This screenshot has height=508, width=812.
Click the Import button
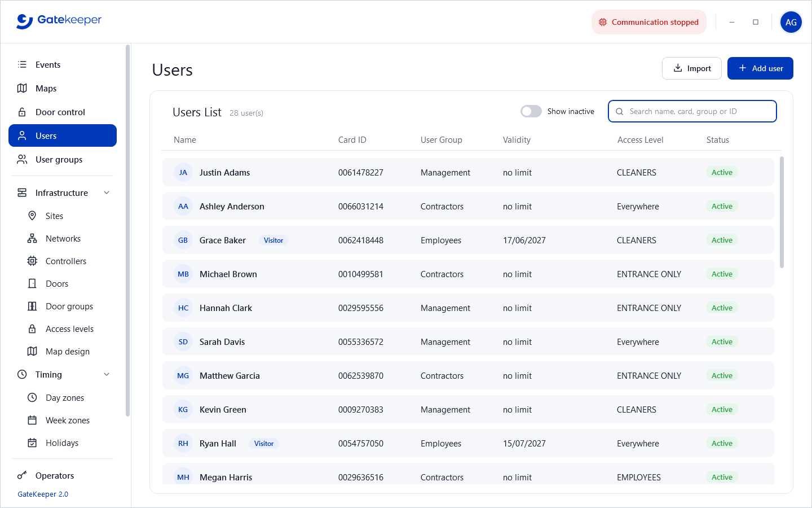692,68
